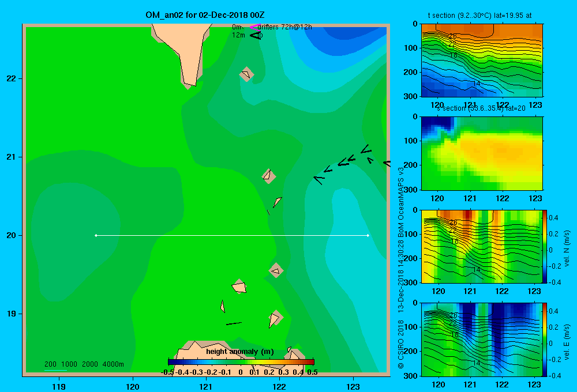Screen dimensions: 577x392
Task: Open the northward velocity section plot
Action: coord(481,246)
